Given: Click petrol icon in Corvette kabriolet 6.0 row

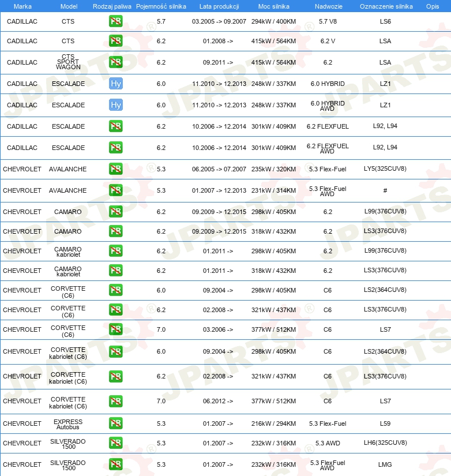Looking at the screenshot, I should 115,351.
